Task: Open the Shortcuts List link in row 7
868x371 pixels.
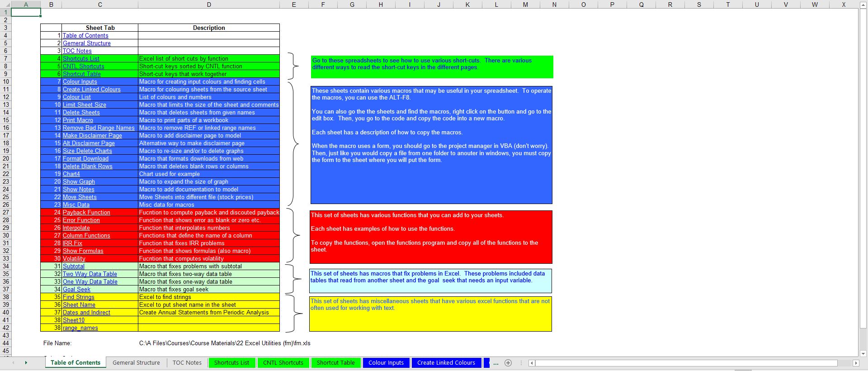Action: [81, 59]
